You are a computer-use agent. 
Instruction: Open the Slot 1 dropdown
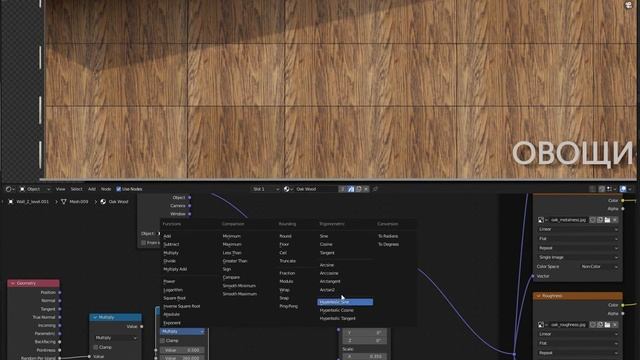(x=265, y=189)
